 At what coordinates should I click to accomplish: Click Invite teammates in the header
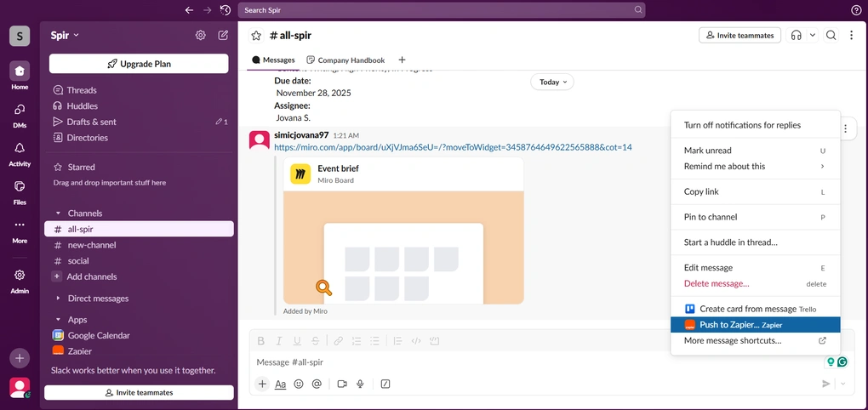(x=740, y=36)
